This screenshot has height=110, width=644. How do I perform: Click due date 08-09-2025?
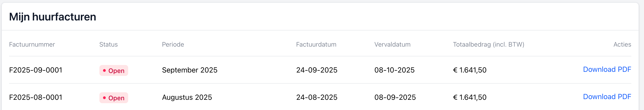click(x=395, y=97)
